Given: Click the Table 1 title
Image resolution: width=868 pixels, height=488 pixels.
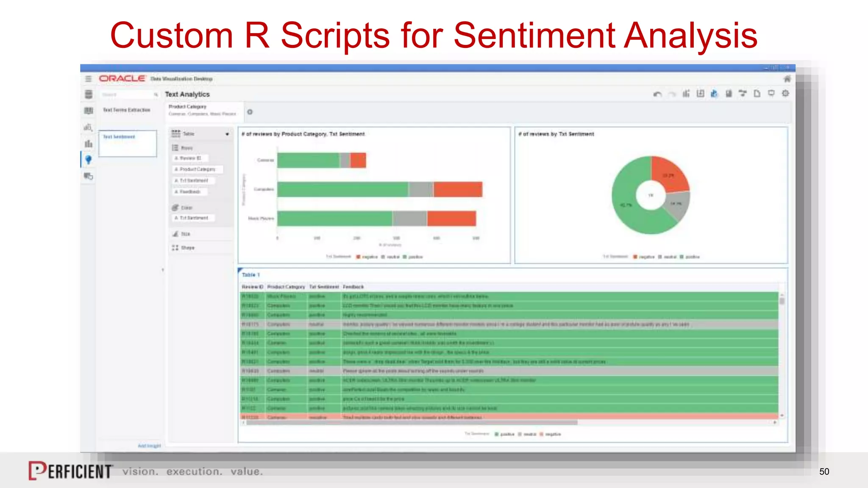Looking at the screenshot, I should pyautogui.click(x=251, y=275).
